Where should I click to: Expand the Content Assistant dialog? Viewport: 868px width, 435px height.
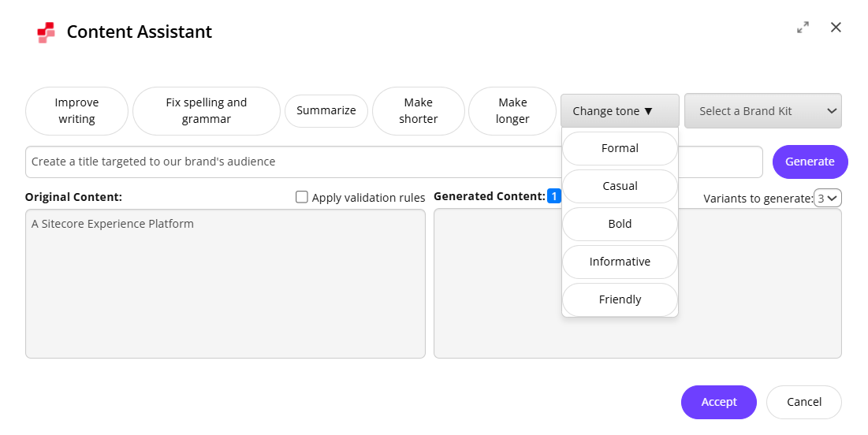click(x=803, y=27)
